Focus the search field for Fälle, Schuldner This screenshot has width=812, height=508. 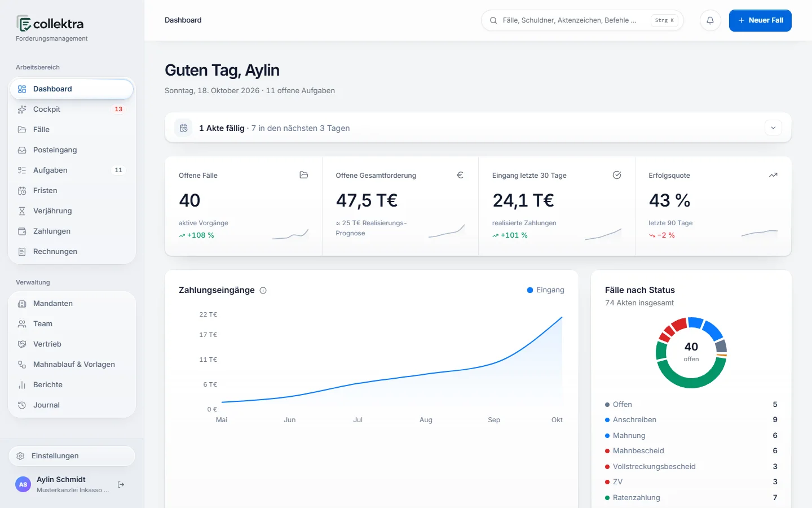(582, 20)
